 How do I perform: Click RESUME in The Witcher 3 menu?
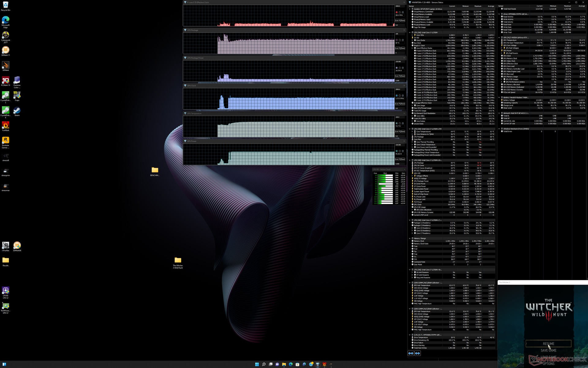click(548, 344)
